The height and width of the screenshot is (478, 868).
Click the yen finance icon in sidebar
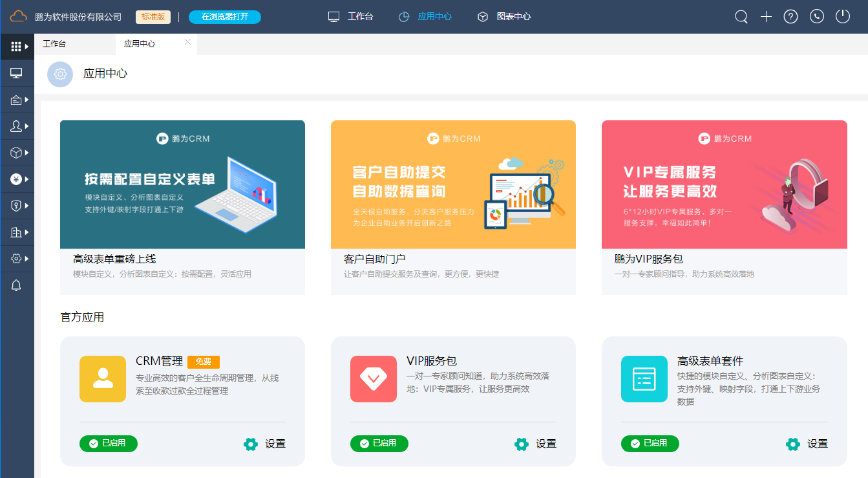[x=17, y=179]
